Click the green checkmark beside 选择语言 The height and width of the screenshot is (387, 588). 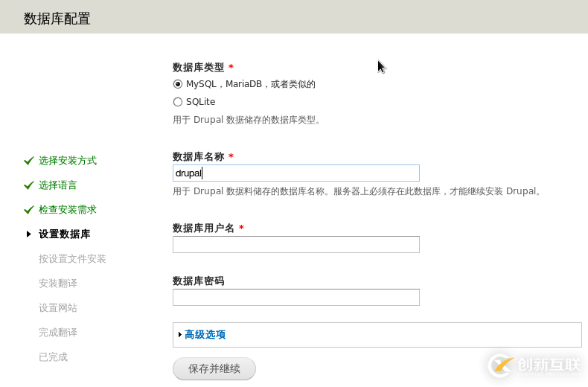29,185
